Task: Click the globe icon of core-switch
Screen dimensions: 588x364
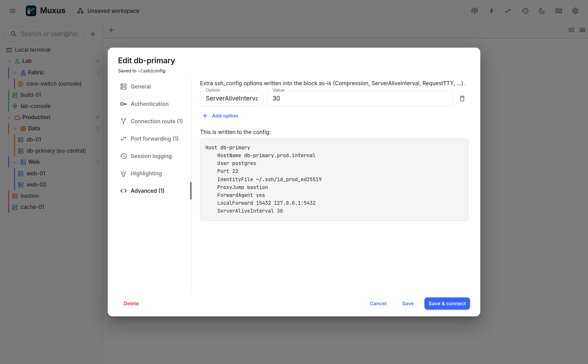Action: click(x=21, y=84)
